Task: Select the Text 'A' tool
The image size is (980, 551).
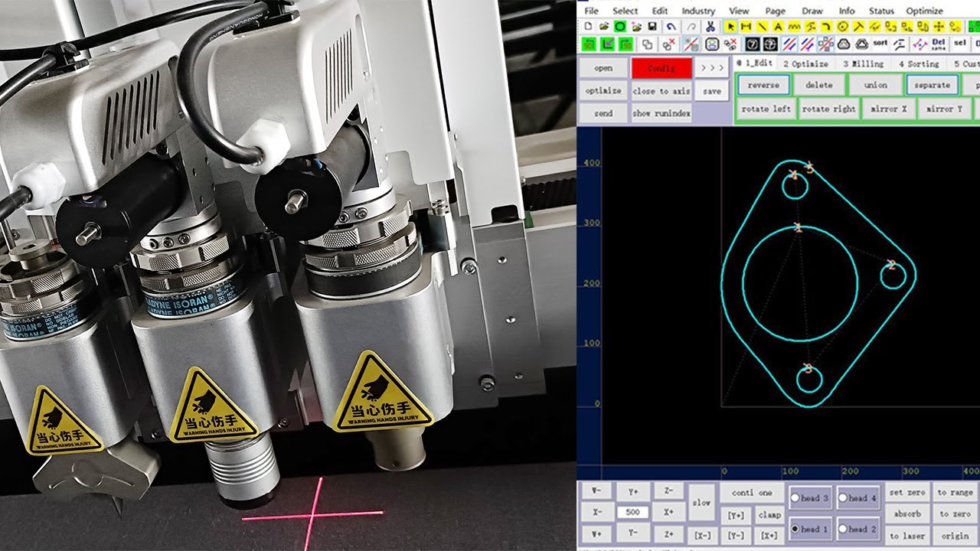Action: pos(778,27)
